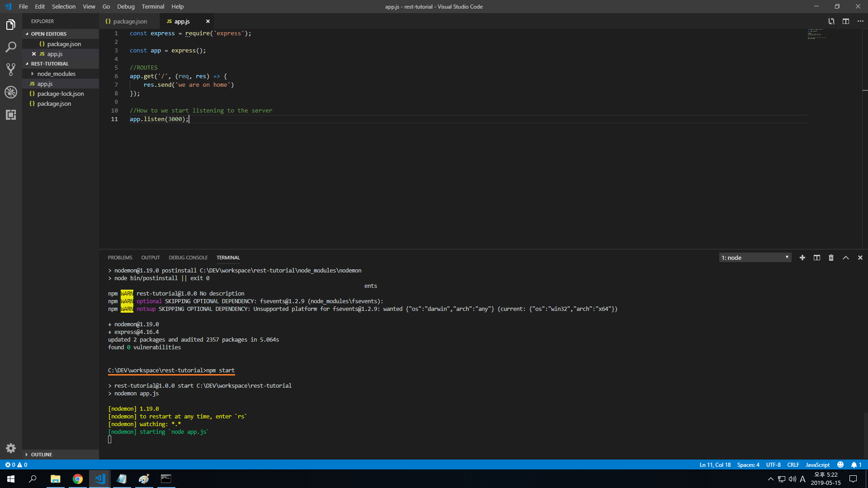
Task: Open the View menu
Action: tap(89, 6)
